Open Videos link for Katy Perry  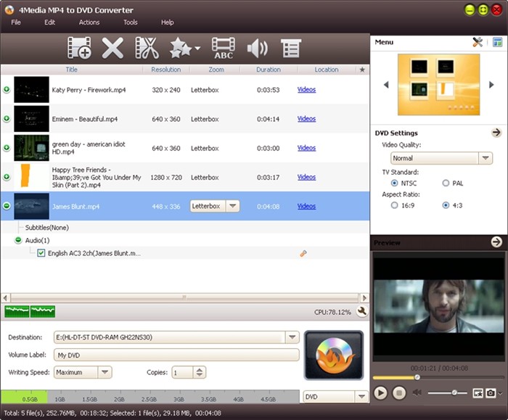pos(306,90)
